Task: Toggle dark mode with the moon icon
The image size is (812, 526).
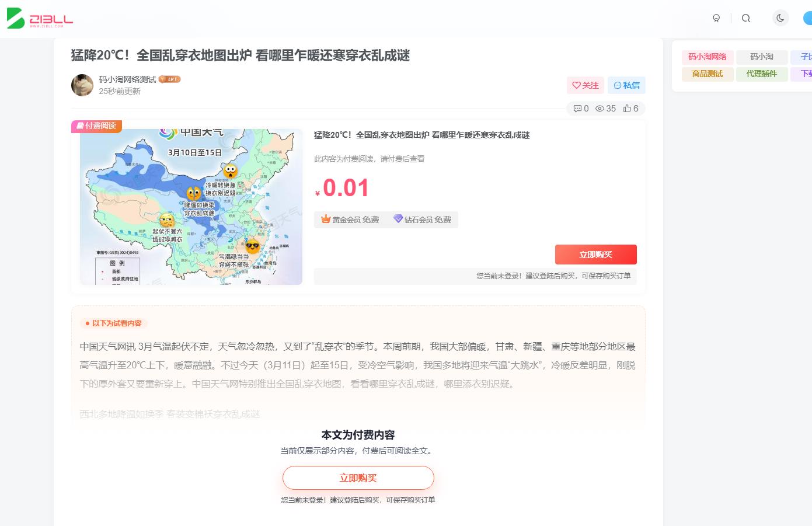Action: point(780,18)
